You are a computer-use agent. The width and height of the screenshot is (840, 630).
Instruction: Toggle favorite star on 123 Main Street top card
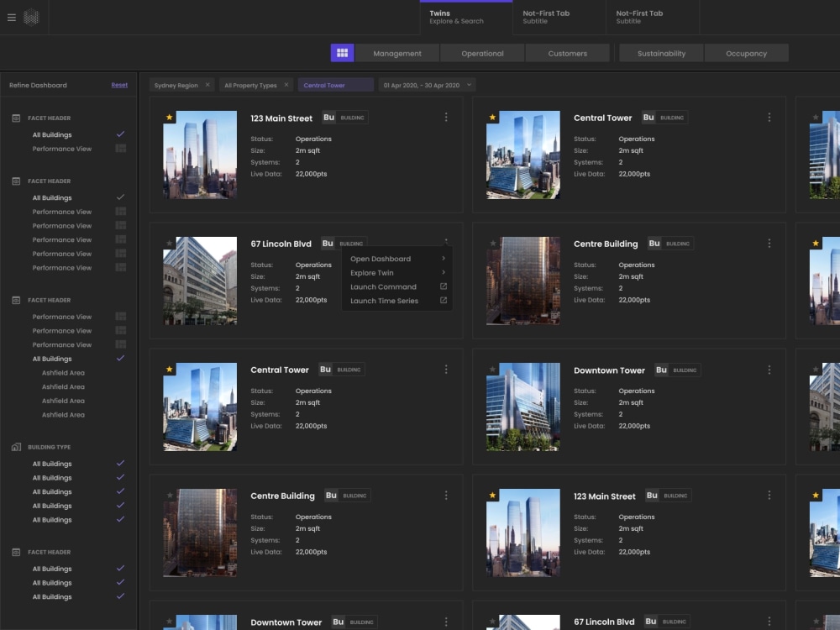[x=170, y=118]
